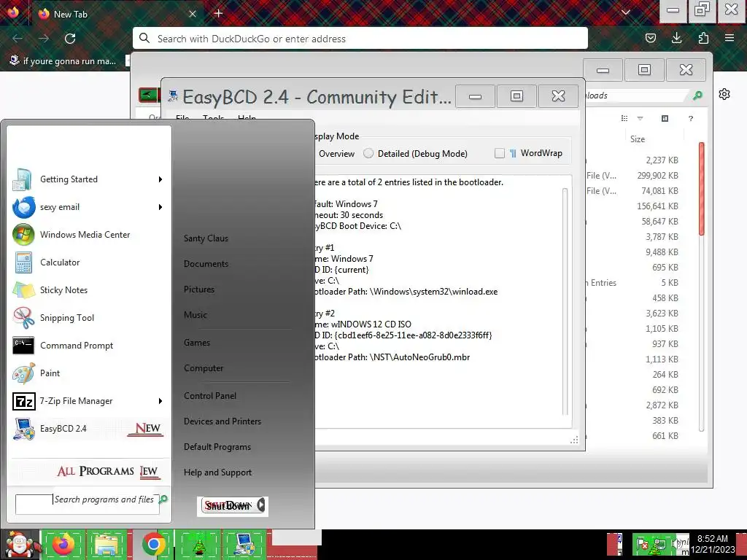Open Getting Started from Start menu
The image size is (747, 560).
click(x=88, y=179)
